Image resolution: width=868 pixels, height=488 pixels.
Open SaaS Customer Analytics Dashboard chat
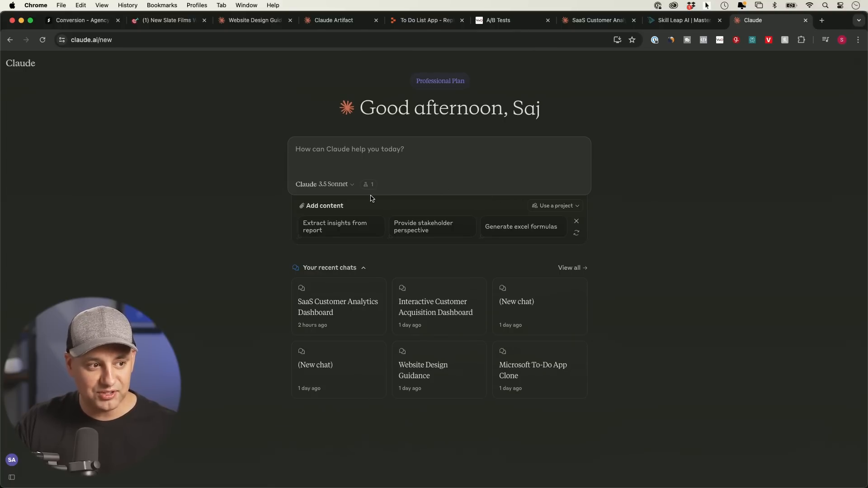[x=339, y=306]
